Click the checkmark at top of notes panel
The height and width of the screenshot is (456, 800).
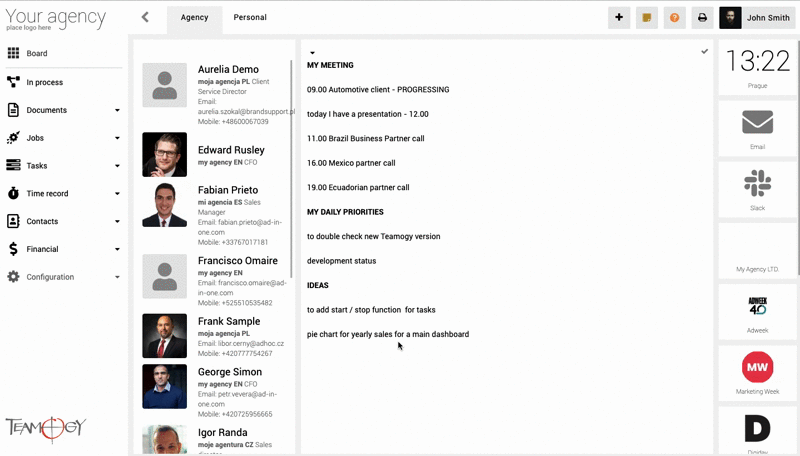(705, 51)
